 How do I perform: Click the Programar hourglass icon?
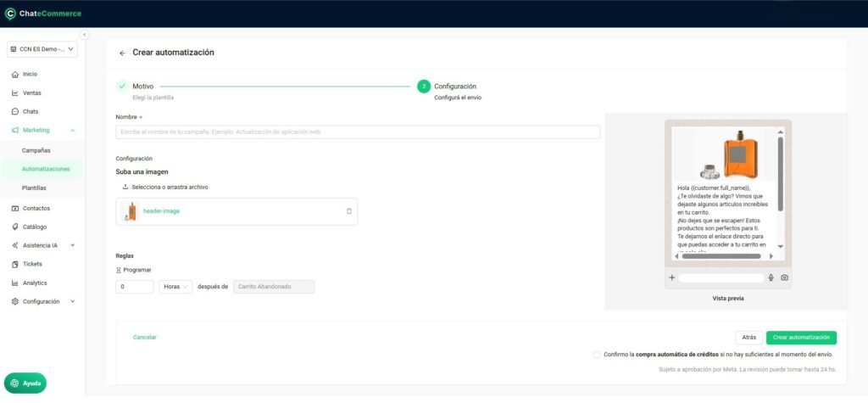119,270
